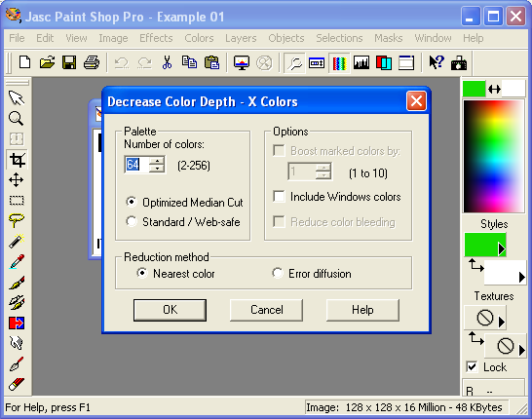Pick a color from the rainbow color picker
This screenshot has height=419, width=532.
tap(494, 156)
